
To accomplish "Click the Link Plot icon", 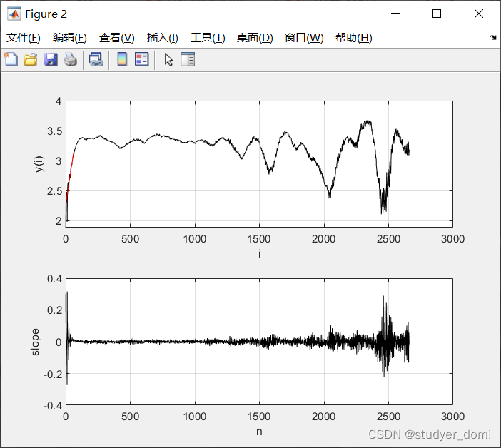I will 96,60.
